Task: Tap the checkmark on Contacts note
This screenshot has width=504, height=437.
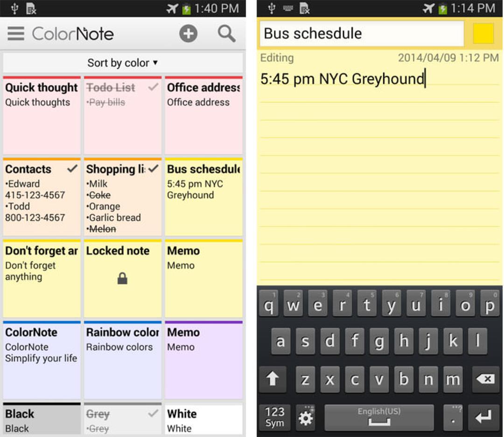Action: point(72,168)
